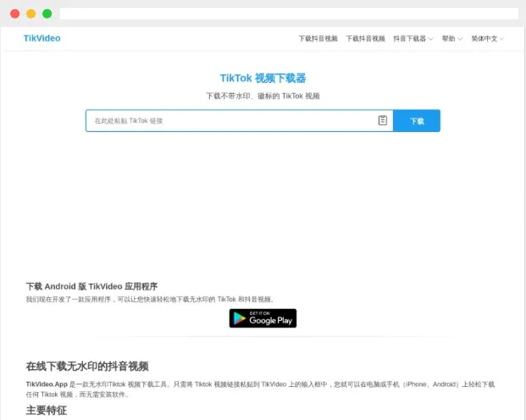Click the 在线下载无水印的抖音视频 heading

pyautogui.click(x=87, y=366)
